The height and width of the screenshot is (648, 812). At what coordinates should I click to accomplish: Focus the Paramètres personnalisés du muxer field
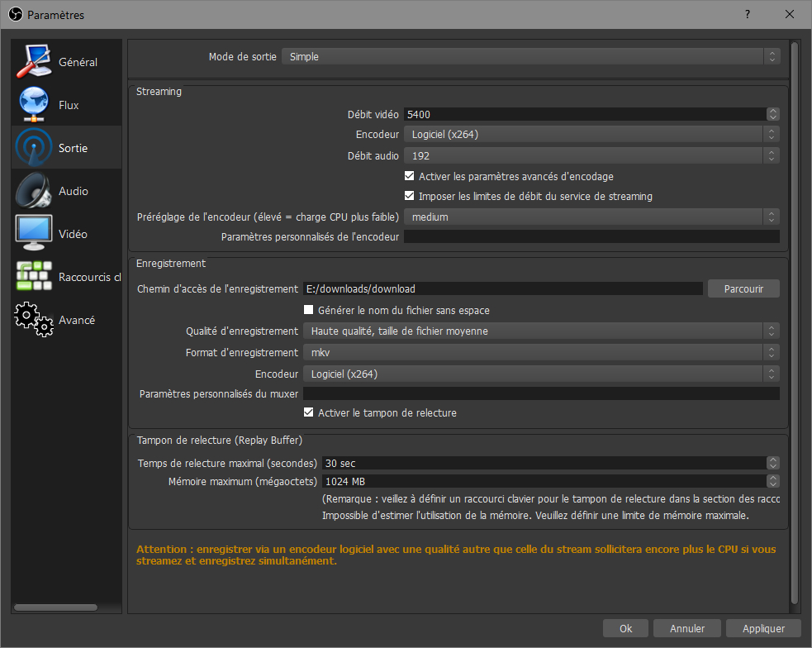[x=541, y=393]
